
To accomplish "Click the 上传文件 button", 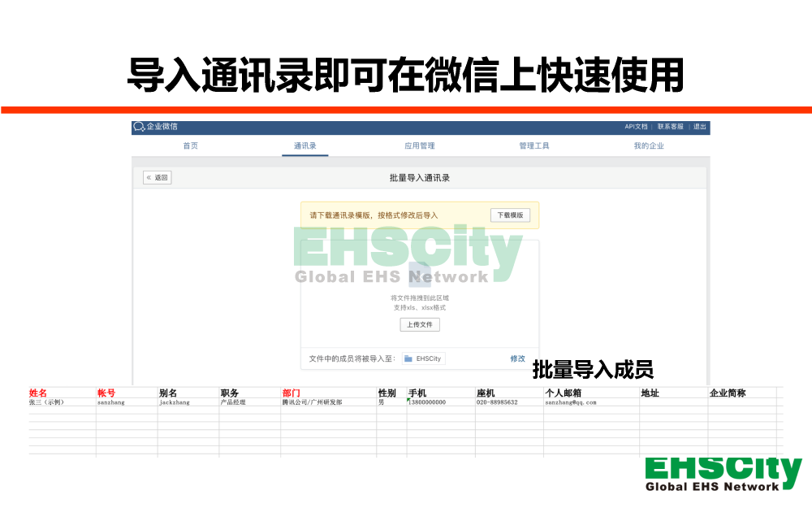I will (420, 324).
